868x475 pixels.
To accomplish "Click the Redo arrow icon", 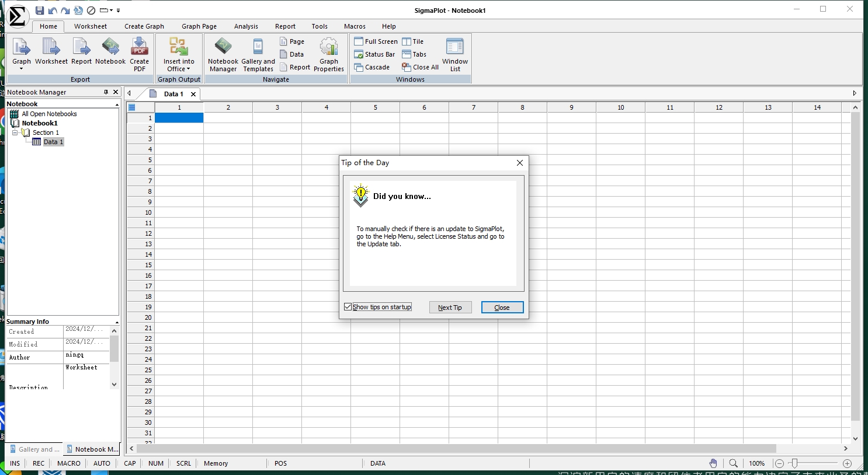I will click(65, 11).
